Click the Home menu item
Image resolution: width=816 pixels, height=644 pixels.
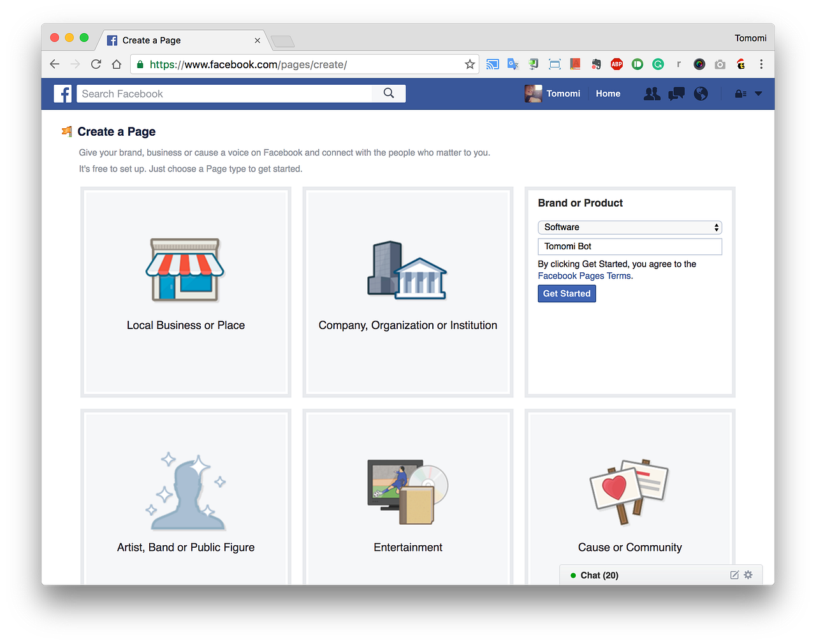click(x=608, y=93)
